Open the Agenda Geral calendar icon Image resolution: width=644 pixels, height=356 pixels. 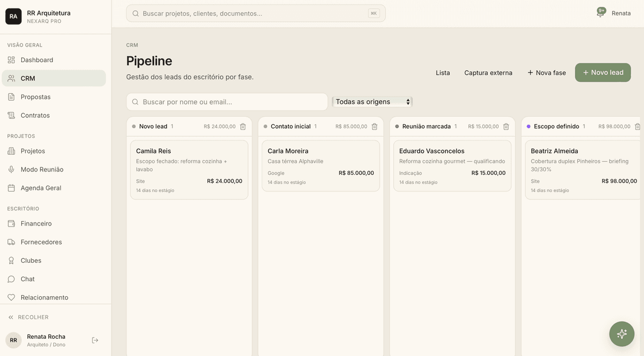(11, 188)
